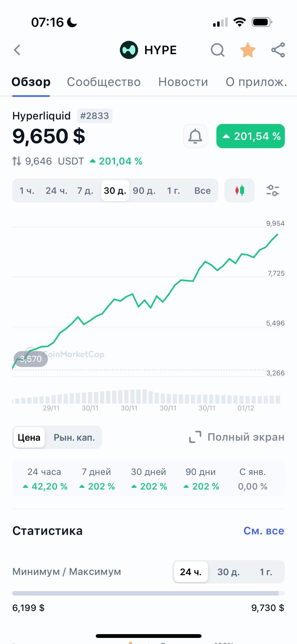Viewport: 297px width, 644px height.
Task: Open price alert bell icon
Action: click(x=195, y=136)
